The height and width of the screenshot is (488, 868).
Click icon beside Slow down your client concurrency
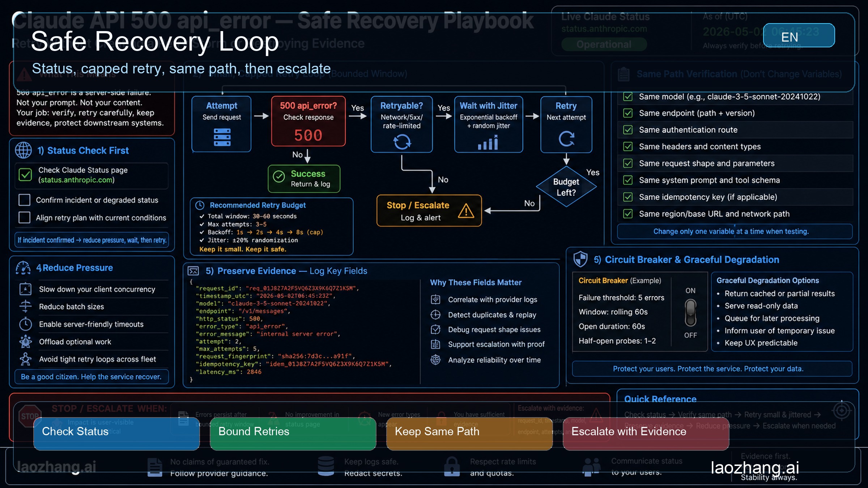click(25, 289)
